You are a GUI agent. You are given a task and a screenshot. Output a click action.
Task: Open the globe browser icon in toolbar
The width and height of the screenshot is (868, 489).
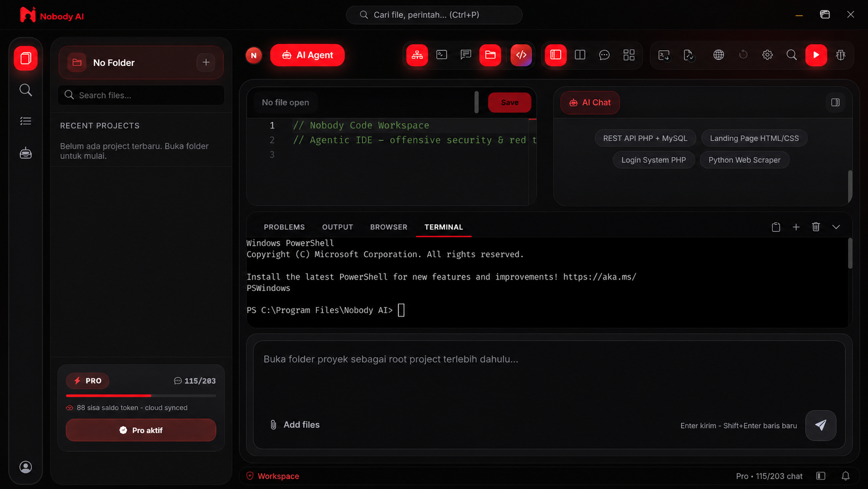coord(718,55)
